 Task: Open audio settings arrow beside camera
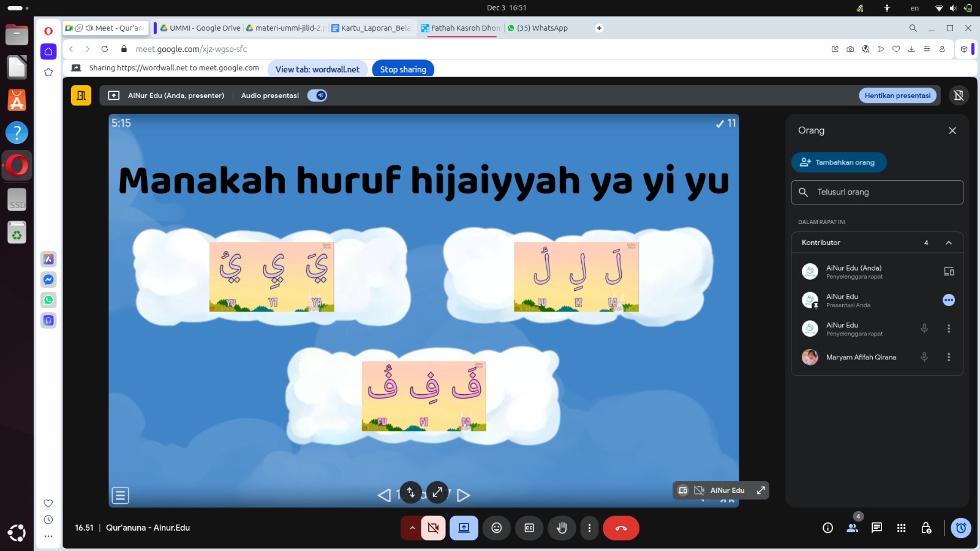point(412,528)
